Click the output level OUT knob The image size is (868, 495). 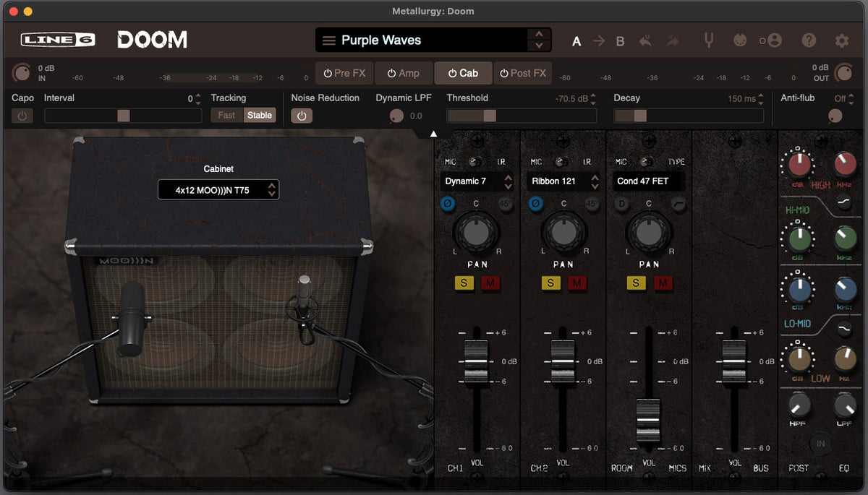[843, 72]
